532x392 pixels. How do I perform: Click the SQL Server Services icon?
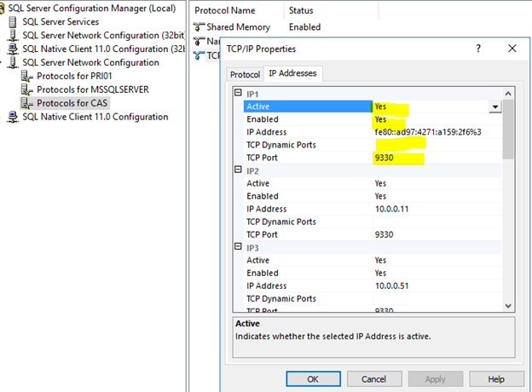pos(13,21)
